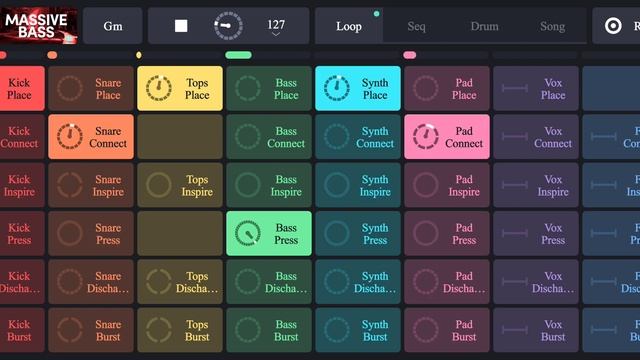Click the empty Tops Press row pad
Screen dimensions: 640x360
coord(180,233)
